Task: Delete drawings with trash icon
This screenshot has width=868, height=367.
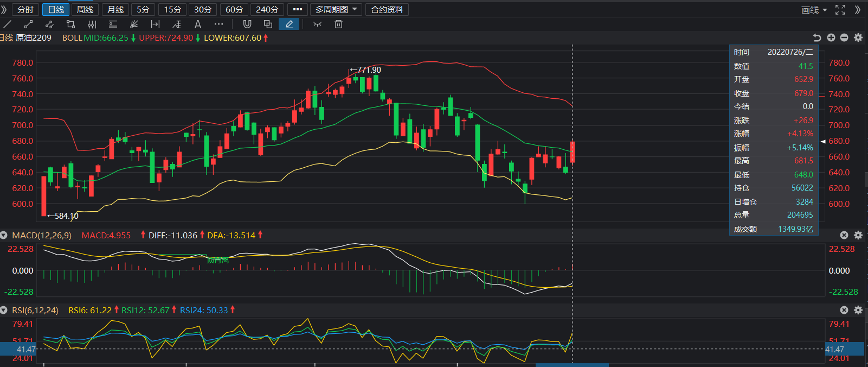Action: pos(338,24)
